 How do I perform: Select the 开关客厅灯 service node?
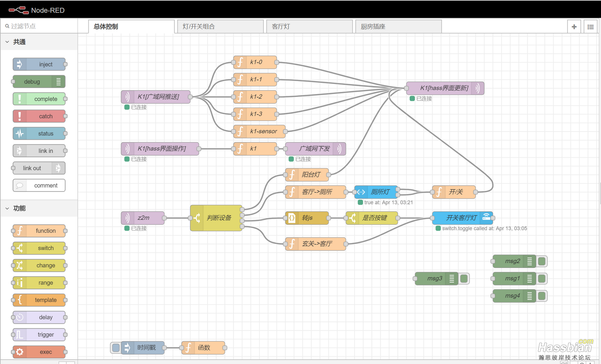pyautogui.click(x=463, y=218)
